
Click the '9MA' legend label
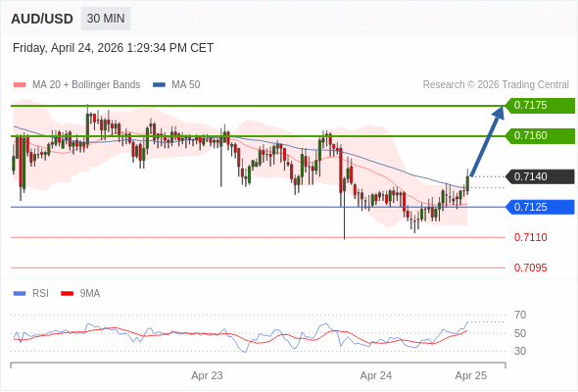pyautogui.click(x=90, y=294)
